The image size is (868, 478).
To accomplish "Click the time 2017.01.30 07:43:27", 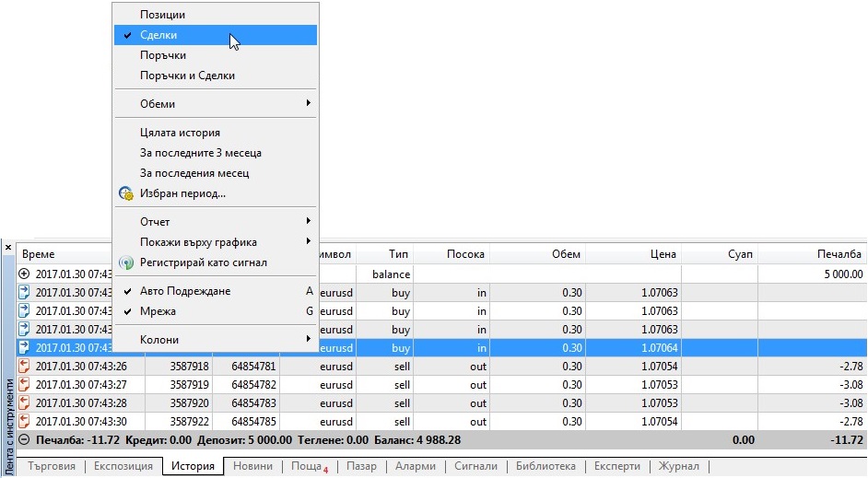I will 81,384.
